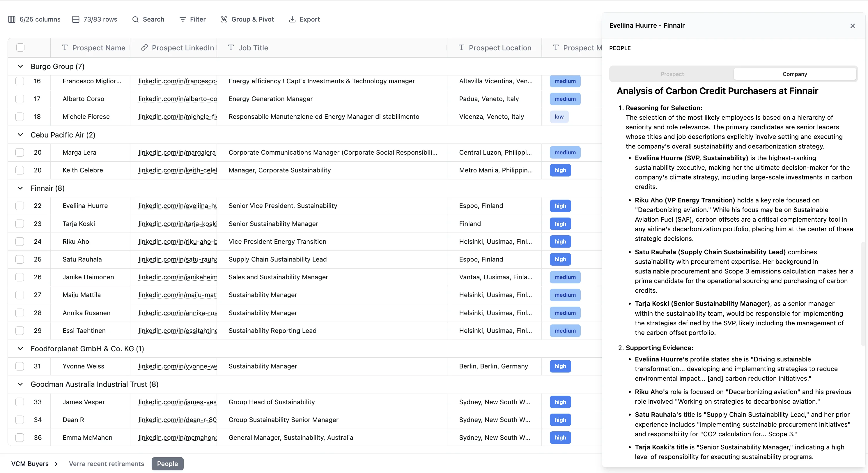Export the table data
Viewport: 868px width, 473px height.
point(304,19)
